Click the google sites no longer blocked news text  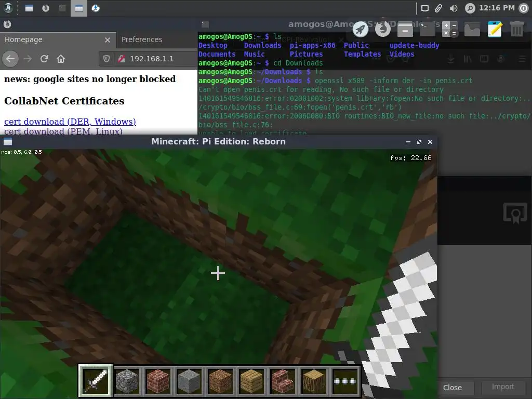coord(90,79)
